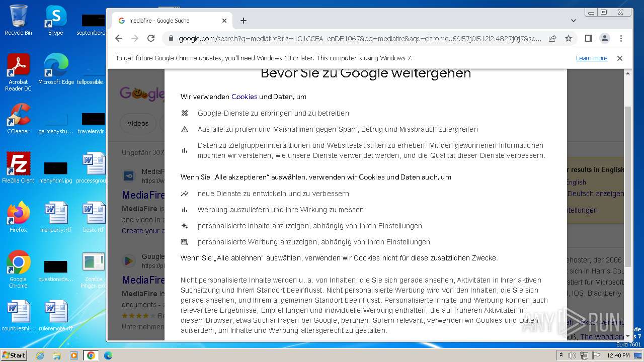Image resolution: width=644 pixels, height=362 pixels.
Task: Select Zombie Pinger.exe on desktop
Action: point(94,269)
